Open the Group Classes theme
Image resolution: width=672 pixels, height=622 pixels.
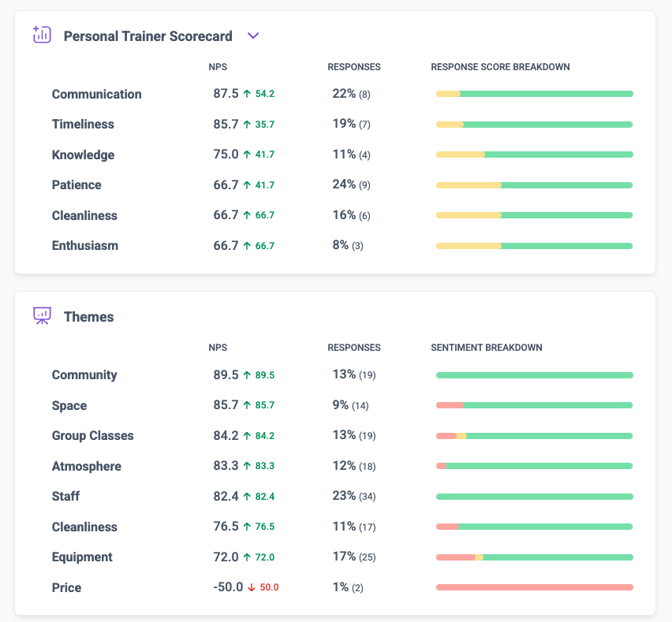[x=92, y=436]
